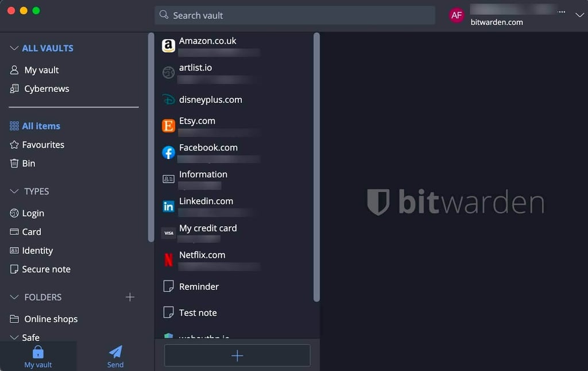Click the disneyplus.com logo icon
Viewport: 588px width, 371px height.
[x=168, y=99]
